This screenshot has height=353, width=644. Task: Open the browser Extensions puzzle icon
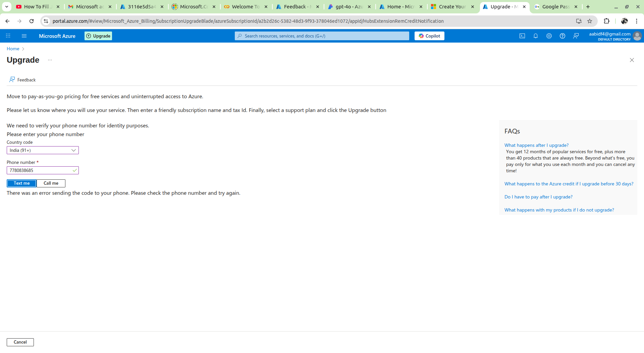pyautogui.click(x=606, y=21)
